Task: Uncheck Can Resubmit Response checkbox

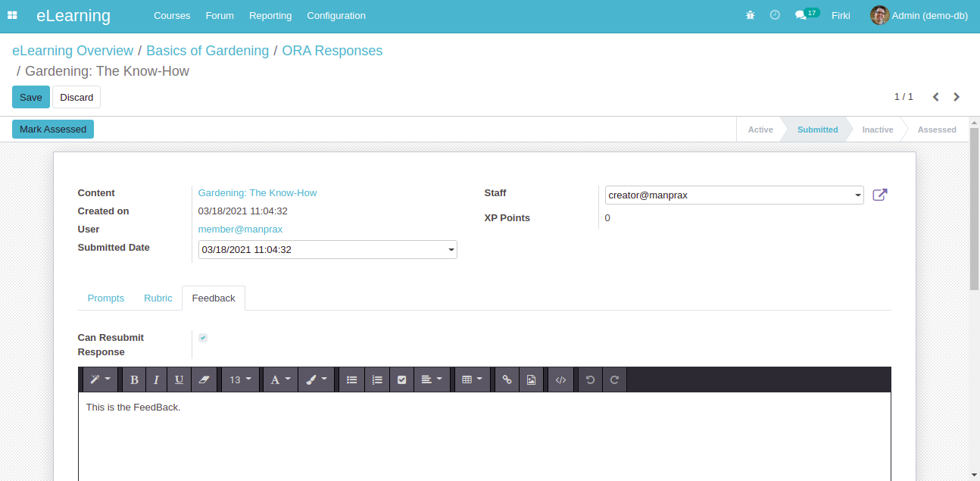Action: click(x=203, y=338)
